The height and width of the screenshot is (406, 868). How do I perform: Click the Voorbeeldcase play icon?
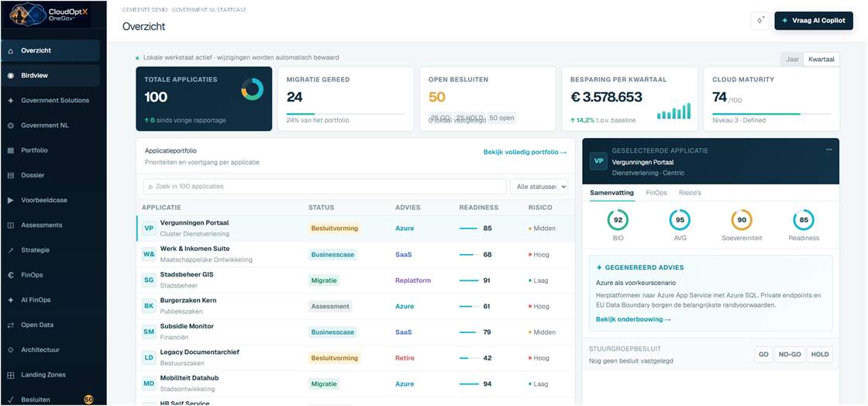click(x=11, y=200)
